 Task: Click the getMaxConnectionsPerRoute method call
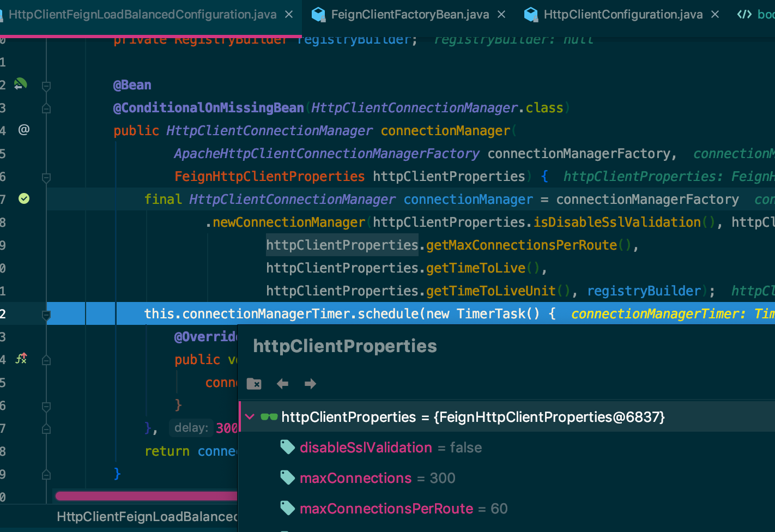point(522,245)
